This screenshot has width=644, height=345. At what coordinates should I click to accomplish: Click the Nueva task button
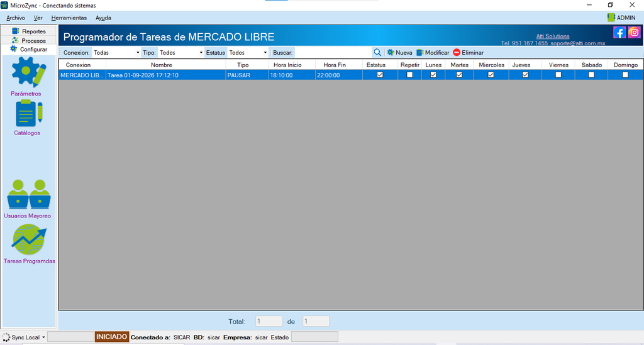[399, 53]
